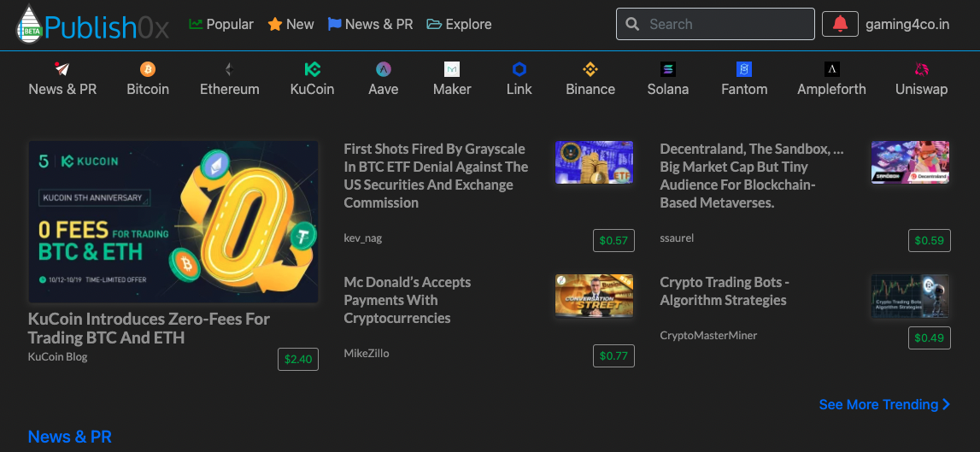Read KuCoin Introduces Zero-Fees article

tap(149, 328)
